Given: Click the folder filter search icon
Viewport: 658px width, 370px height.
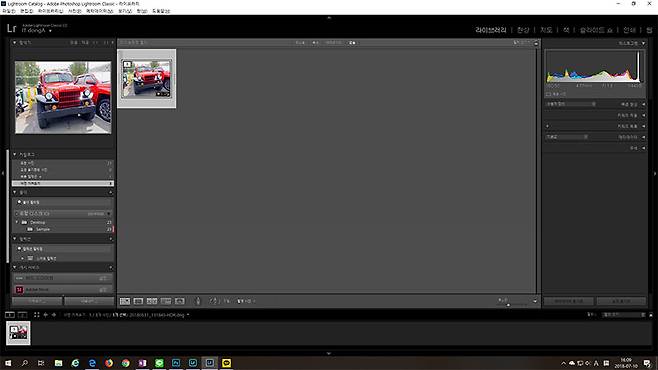Looking at the screenshot, I should [19, 202].
